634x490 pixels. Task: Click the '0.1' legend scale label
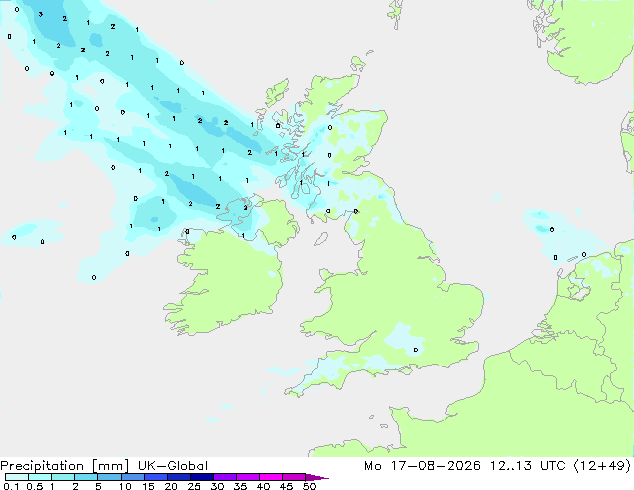point(11,486)
